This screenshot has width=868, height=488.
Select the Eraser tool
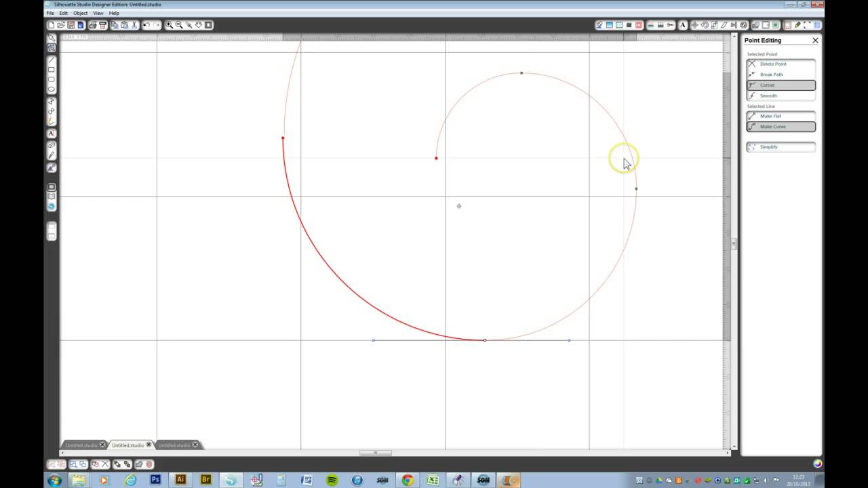click(x=52, y=146)
